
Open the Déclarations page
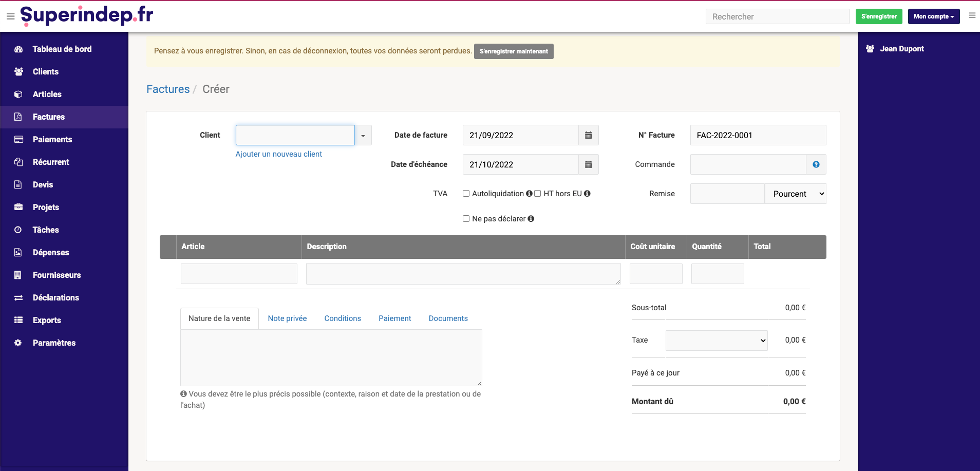pyautogui.click(x=55, y=297)
